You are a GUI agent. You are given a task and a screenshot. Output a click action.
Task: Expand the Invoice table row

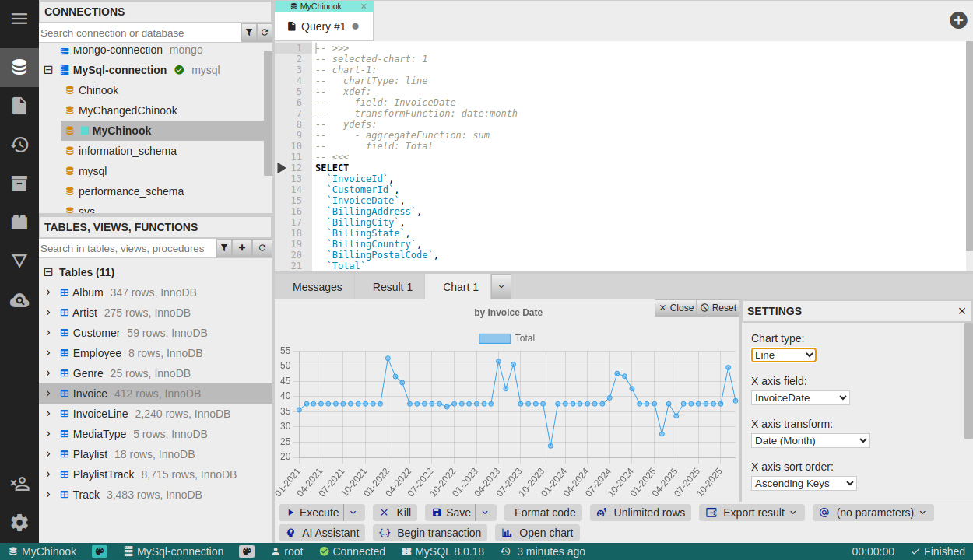[x=48, y=394]
